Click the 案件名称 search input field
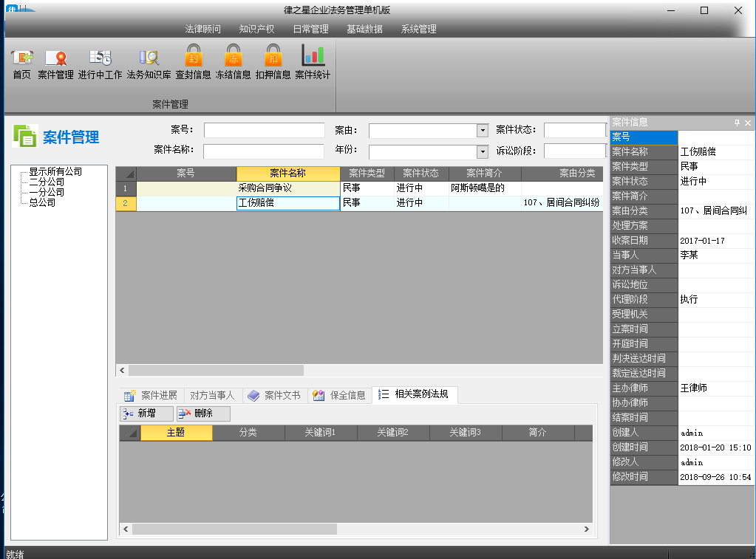Screen dimensions: 756x559 point(264,151)
